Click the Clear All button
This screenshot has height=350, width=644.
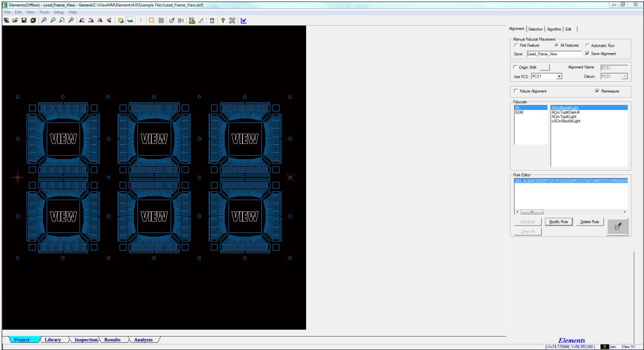pos(528,231)
